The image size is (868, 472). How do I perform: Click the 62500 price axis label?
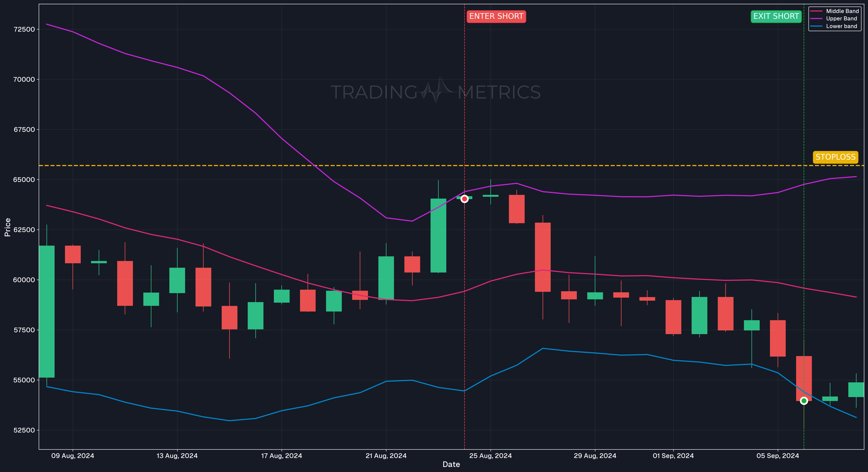pyautogui.click(x=24, y=230)
